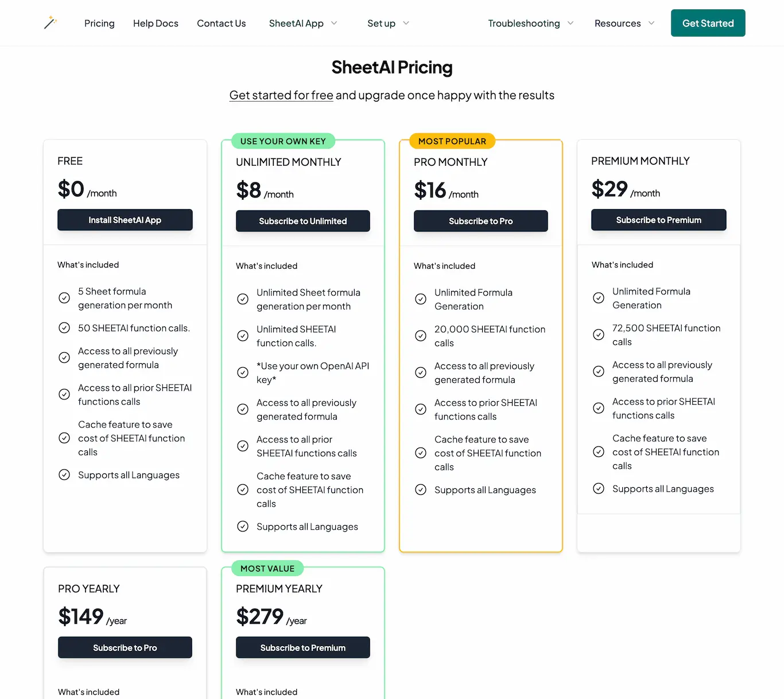Subscribe to Pro on the monthly plan

(480, 221)
